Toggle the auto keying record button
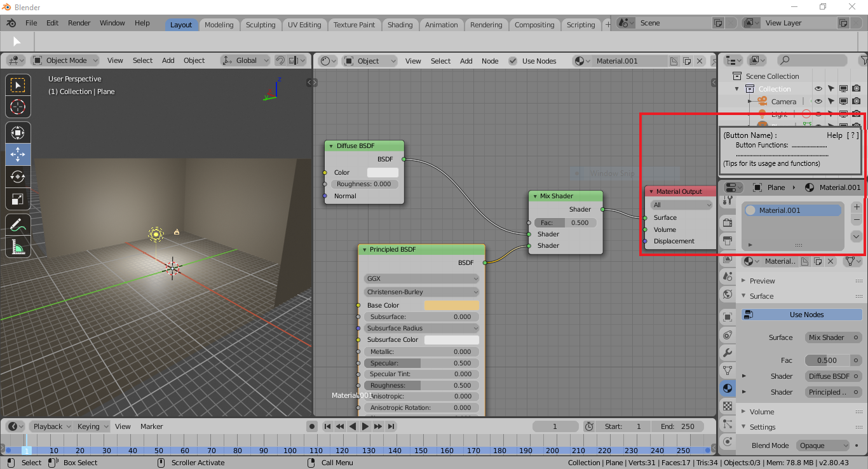 coord(311,426)
